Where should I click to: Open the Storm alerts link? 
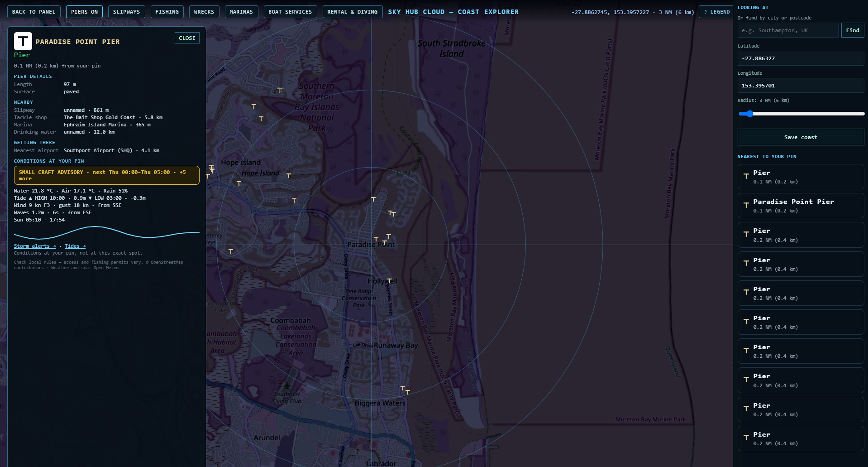tap(35, 246)
